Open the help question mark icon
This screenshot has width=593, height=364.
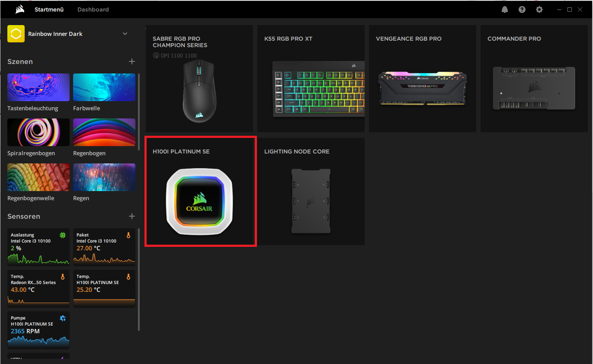(522, 10)
